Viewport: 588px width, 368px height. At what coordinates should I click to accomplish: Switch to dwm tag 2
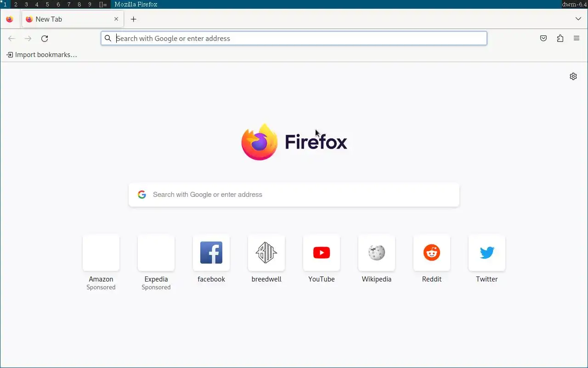pos(16,4)
